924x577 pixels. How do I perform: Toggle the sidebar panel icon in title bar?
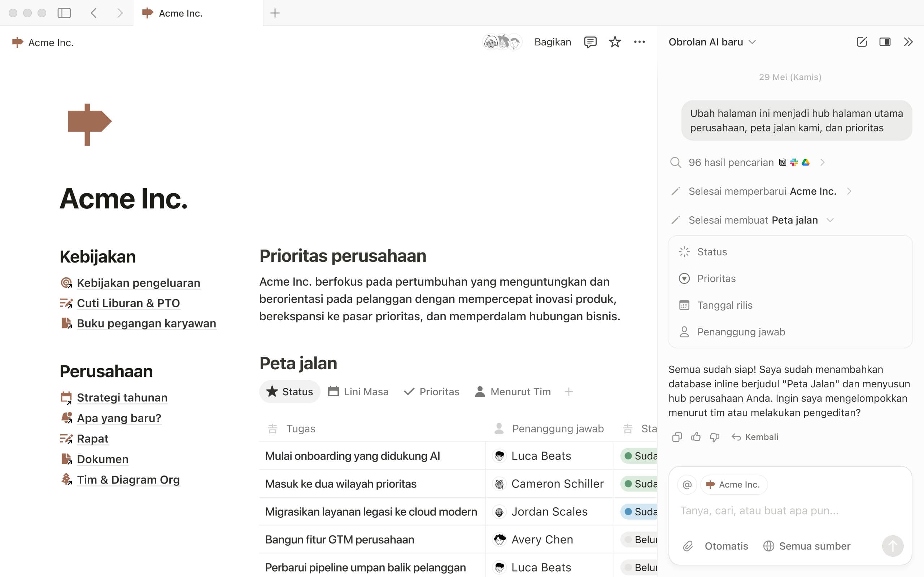(64, 13)
